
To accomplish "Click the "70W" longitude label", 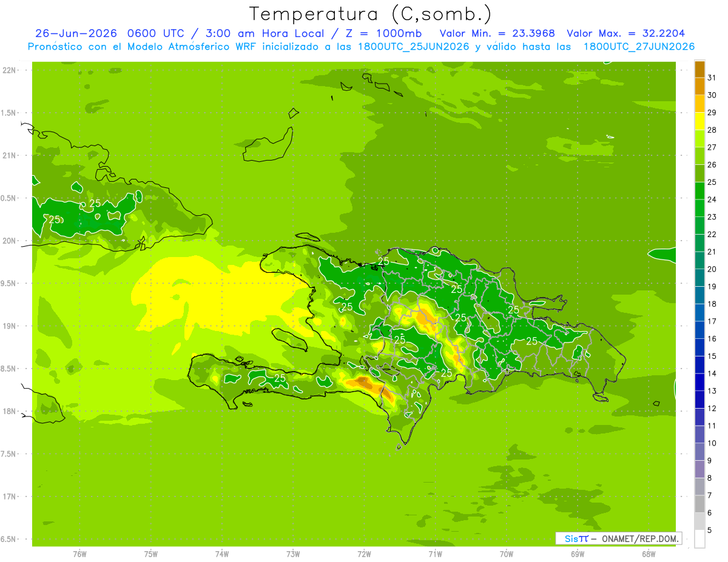I will (507, 554).
